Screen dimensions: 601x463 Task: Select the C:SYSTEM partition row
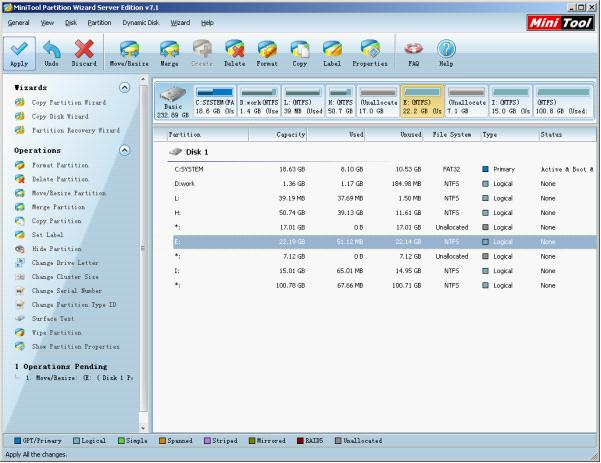coord(384,169)
